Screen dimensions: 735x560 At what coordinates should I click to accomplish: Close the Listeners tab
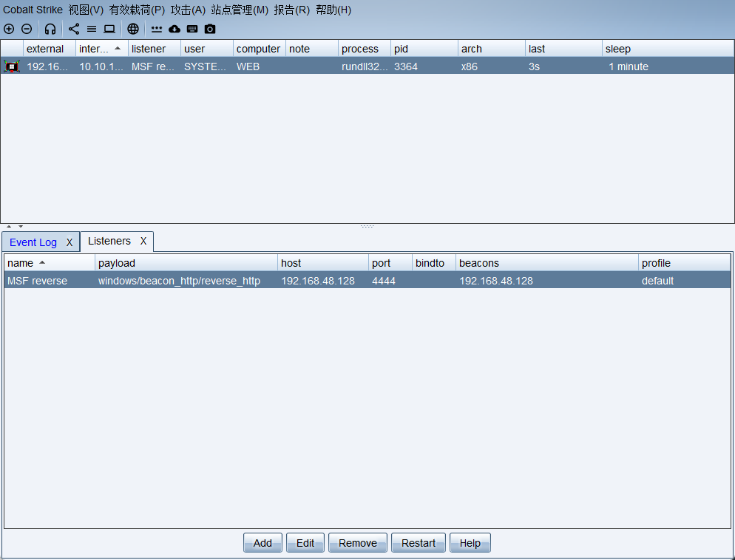tap(143, 241)
